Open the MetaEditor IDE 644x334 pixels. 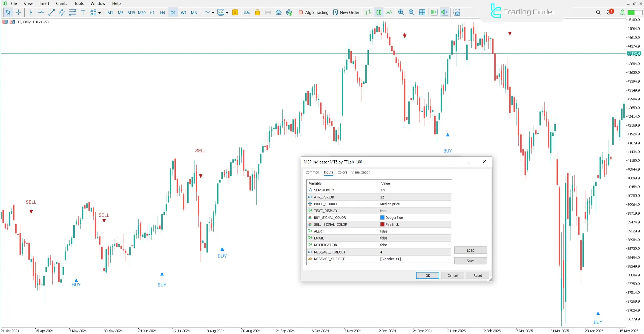[x=247, y=12]
